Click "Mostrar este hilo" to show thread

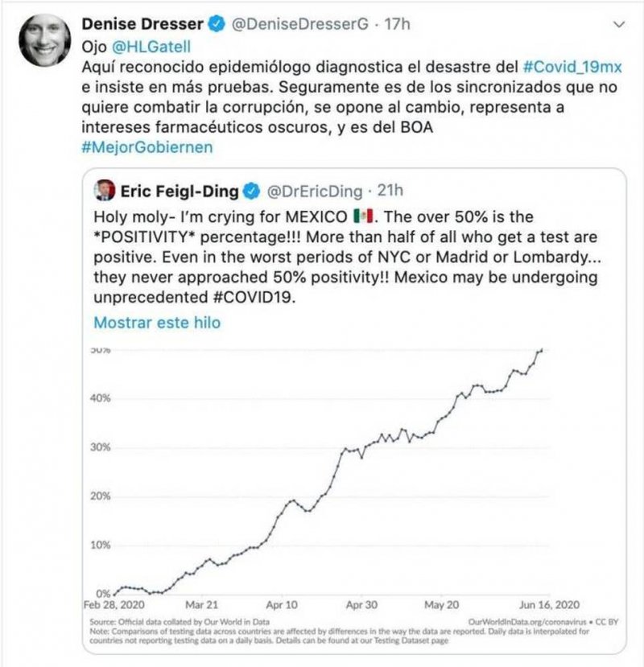point(157,323)
